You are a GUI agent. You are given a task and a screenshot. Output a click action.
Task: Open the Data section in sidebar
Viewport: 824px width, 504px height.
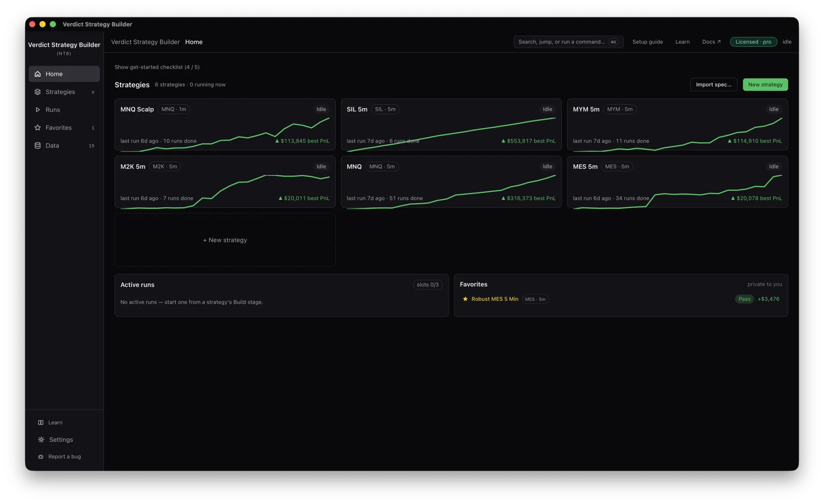(64, 146)
